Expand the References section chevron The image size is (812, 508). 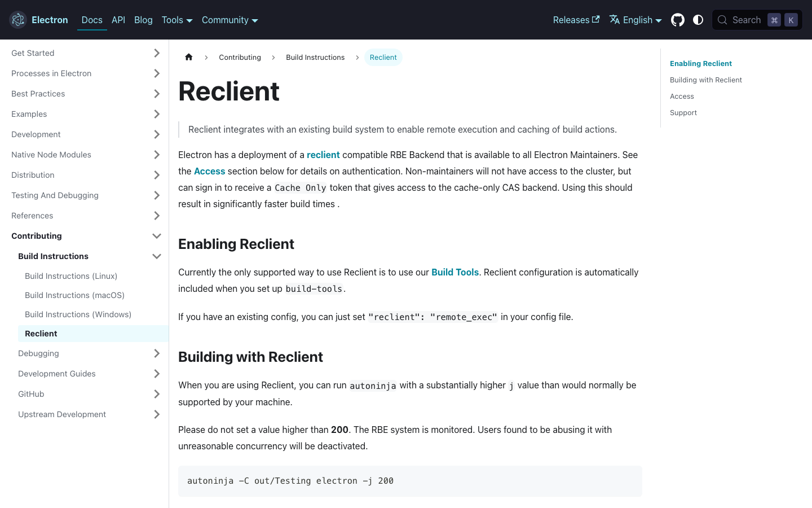(x=157, y=216)
